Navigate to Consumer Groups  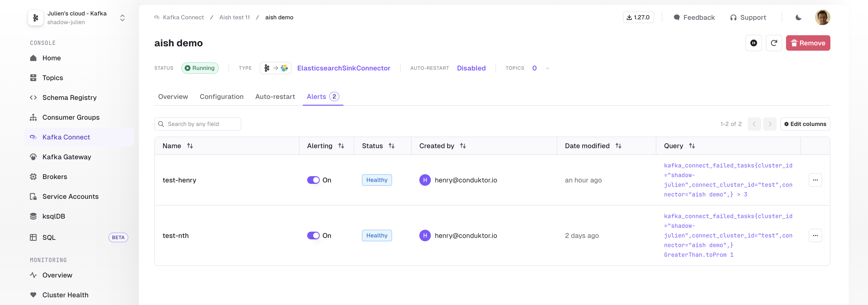(x=79, y=118)
